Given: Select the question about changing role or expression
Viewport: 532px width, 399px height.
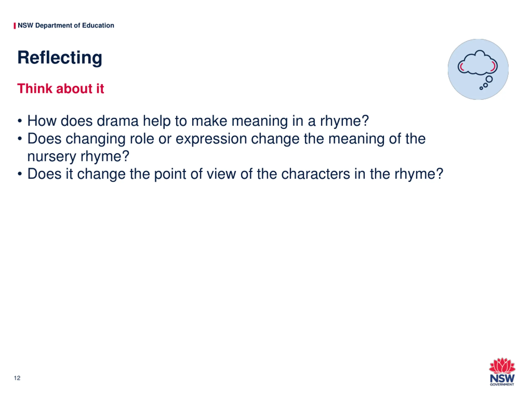Looking at the screenshot, I should 226,147.
